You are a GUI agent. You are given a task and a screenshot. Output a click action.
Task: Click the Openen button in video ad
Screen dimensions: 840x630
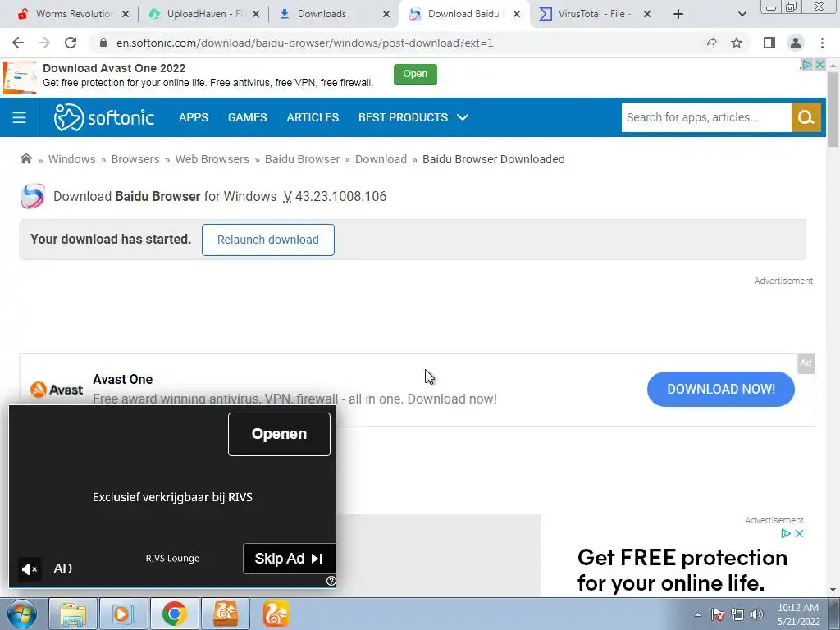279,434
